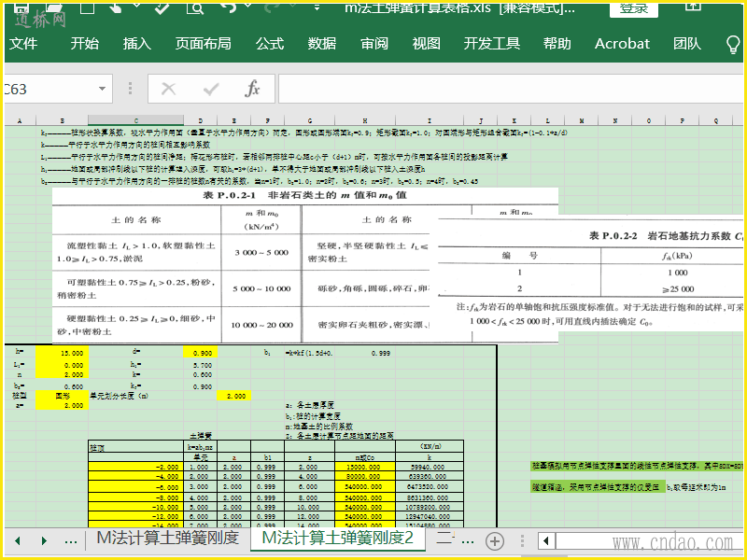
Task: Click the 登录 sign-in button
Action: [634, 9]
